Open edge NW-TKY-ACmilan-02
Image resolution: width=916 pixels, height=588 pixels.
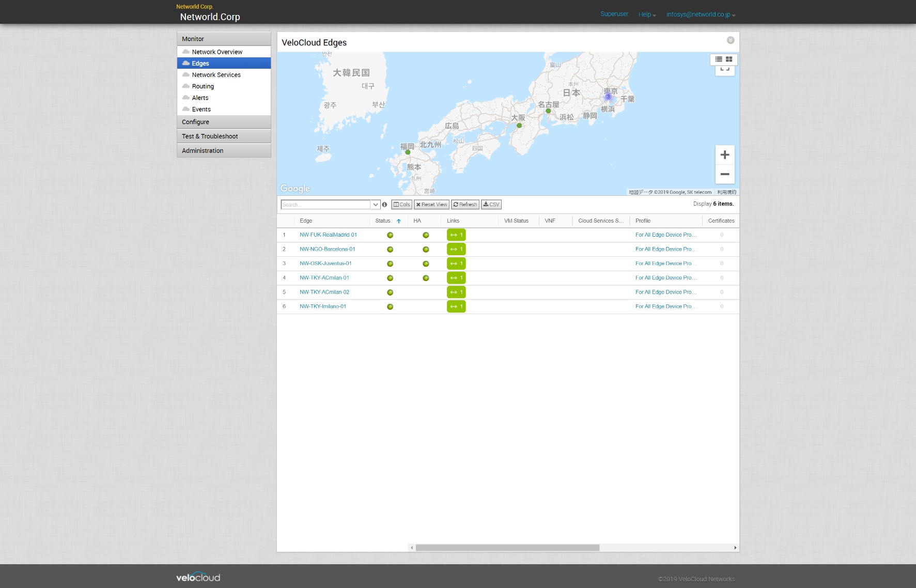pos(324,292)
